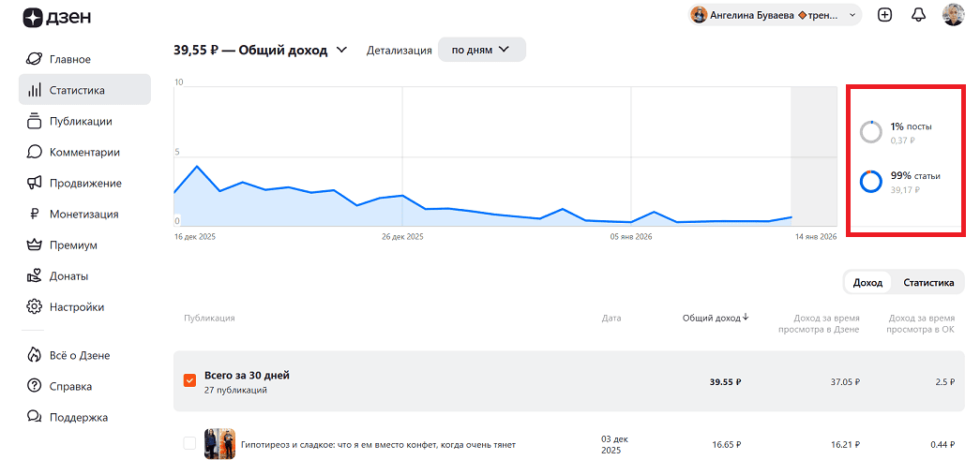Viewport: 980px width, 460px height.
Task: Click the Премиум crown icon
Action: pyautogui.click(x=35, y=245)
